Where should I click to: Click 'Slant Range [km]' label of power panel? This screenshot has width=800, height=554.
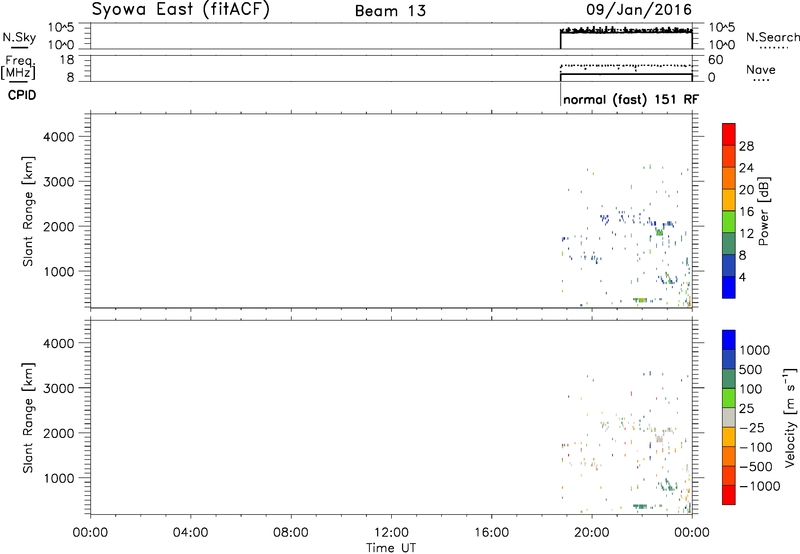point(28,211)
